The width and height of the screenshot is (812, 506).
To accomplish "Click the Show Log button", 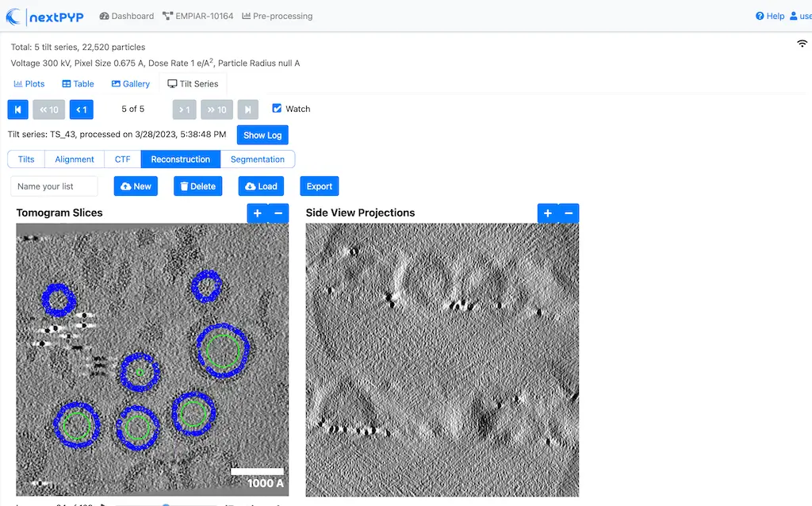I will click(262, 135).
